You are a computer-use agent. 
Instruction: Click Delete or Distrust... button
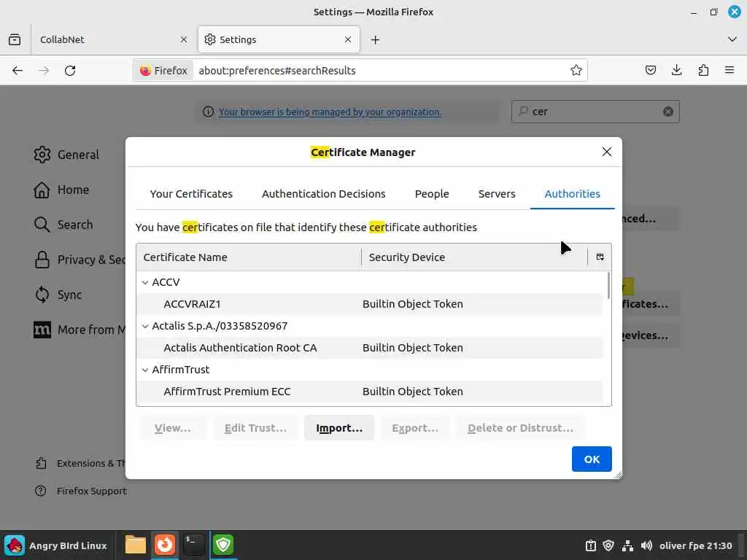click(x=520, y=428)
